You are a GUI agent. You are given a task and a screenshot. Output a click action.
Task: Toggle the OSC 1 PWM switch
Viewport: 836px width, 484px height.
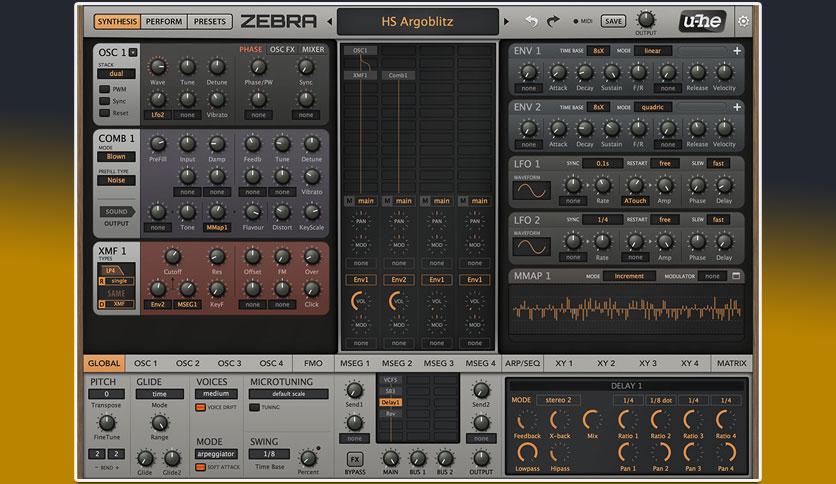pyautogui.click(x=104, y=89)
